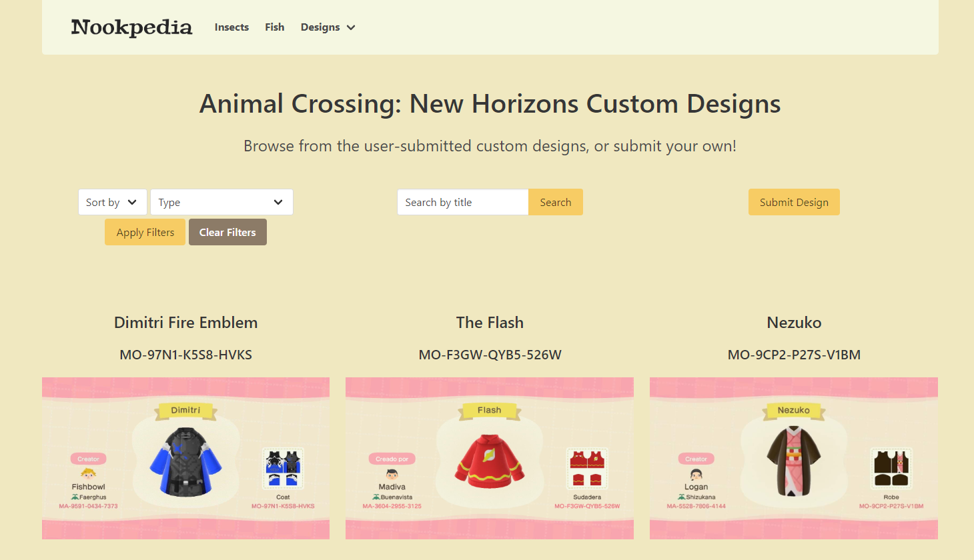Click the Search button
The height and width of the screenshot is (560, 974).
(556, 202)
